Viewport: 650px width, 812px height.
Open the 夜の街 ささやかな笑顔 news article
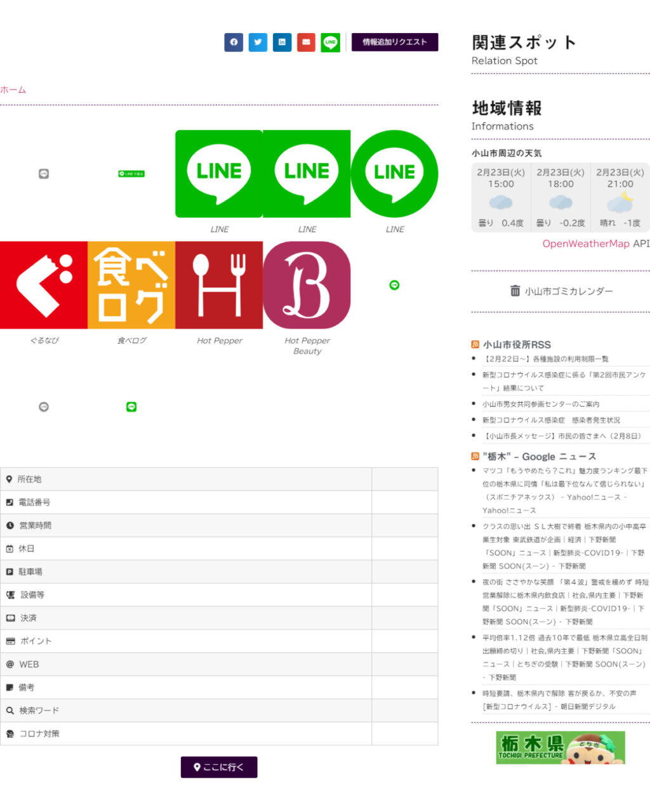click(565, 602)
